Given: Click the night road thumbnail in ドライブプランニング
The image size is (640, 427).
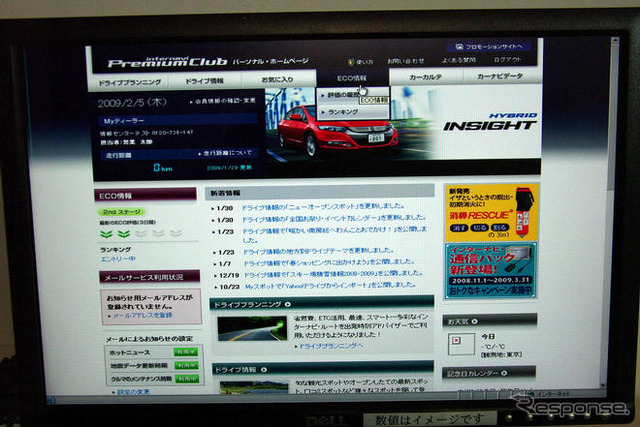Looking at the screenshot, I should (x=252, y=329).
